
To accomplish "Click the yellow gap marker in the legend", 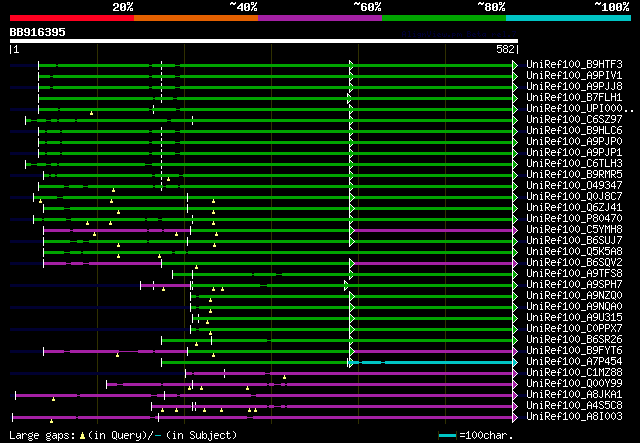I will click(82, 436).
